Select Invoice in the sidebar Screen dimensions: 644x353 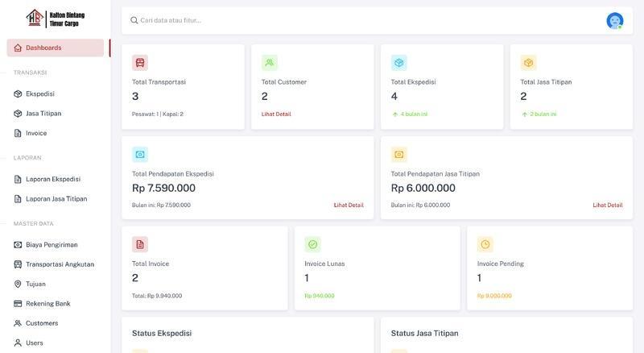pyautogui.click(x=36, y=133)
